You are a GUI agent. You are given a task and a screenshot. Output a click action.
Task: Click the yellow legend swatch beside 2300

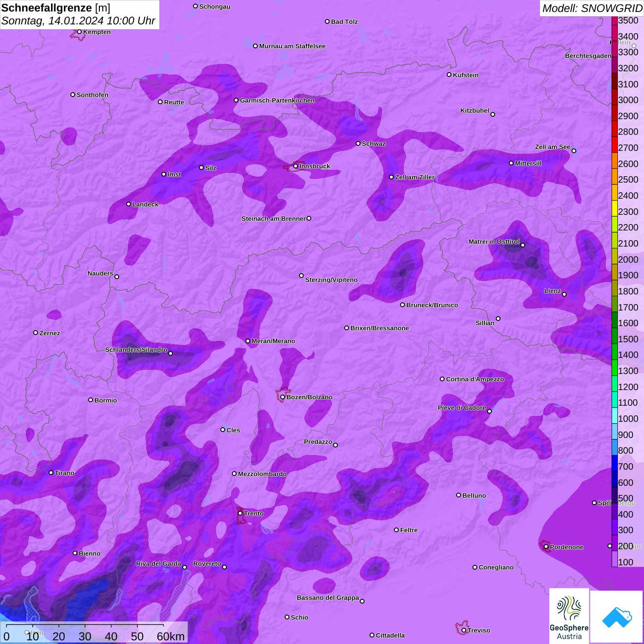(x=615, y=208)
